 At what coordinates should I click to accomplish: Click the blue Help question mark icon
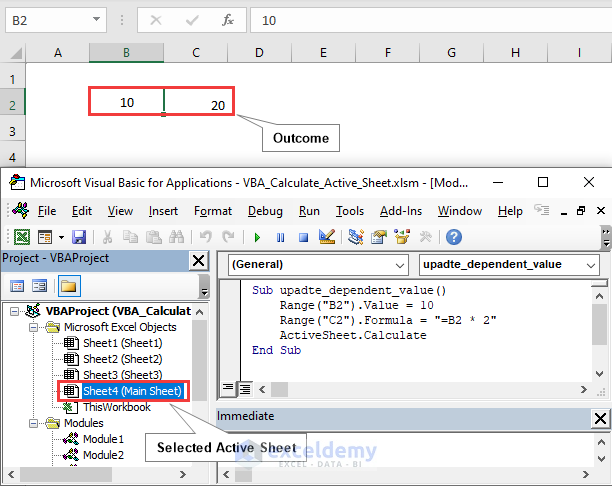point(454,237)
